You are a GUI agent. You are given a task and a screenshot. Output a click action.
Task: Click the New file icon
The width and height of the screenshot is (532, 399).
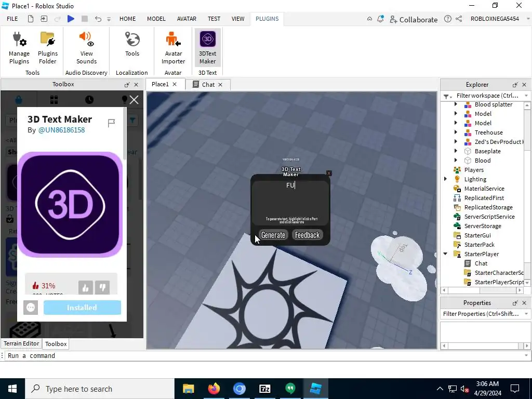tap(31, 19)
